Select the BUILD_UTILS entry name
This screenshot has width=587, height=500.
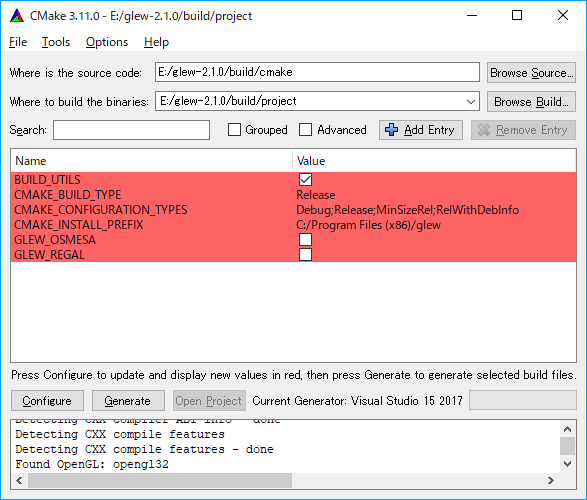point(47,180)
